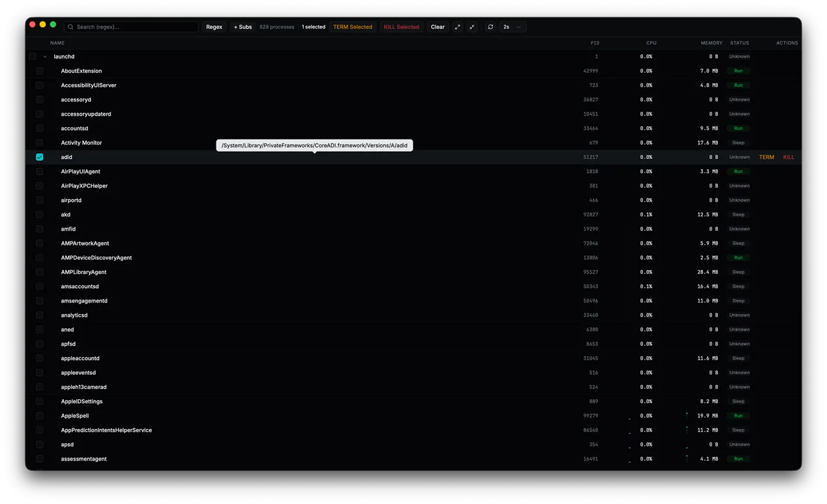Expand all process trees with the expand arrows icon
This screenshot has height=504, width=827.
[457, 27]
